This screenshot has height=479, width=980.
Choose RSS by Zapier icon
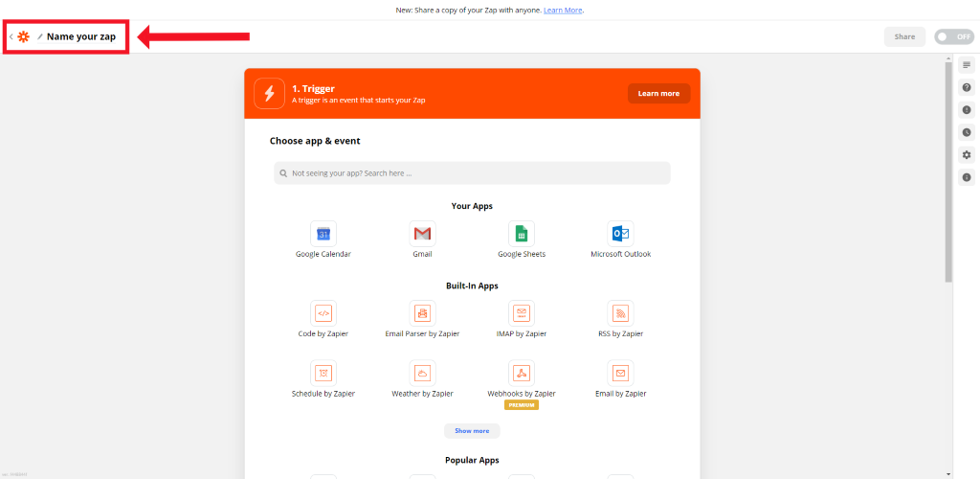point(620,313)
